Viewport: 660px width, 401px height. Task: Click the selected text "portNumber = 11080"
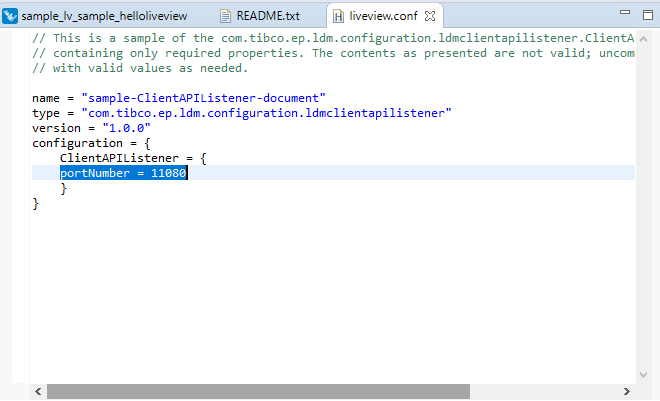[123, 173]
